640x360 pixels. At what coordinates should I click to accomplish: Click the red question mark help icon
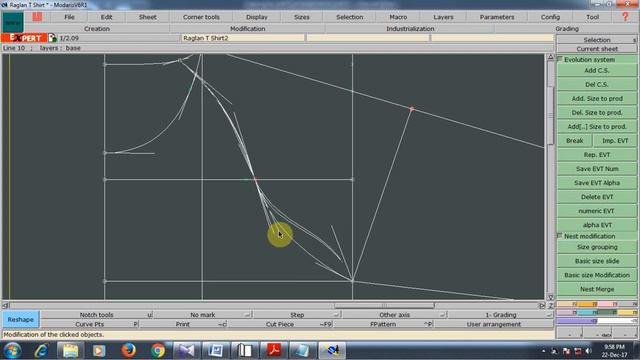click(625, 17)
